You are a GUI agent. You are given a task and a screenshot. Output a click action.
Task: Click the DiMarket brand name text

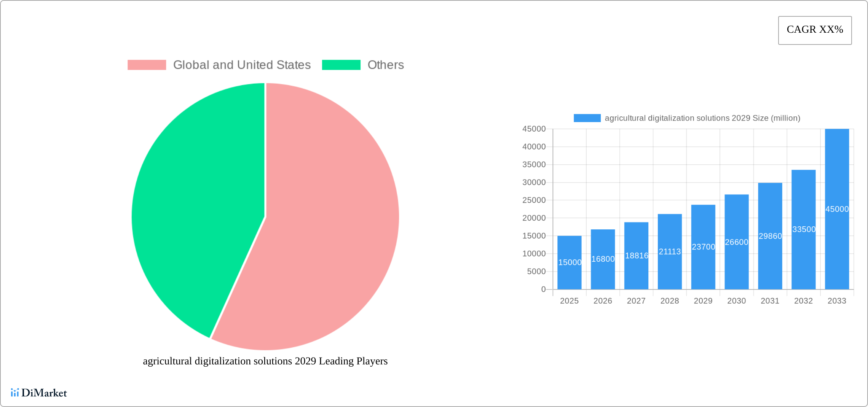click(x=44, y=393)
